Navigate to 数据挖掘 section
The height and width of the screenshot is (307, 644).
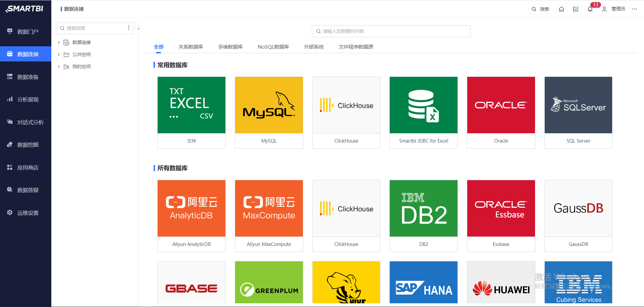point(25,145)
